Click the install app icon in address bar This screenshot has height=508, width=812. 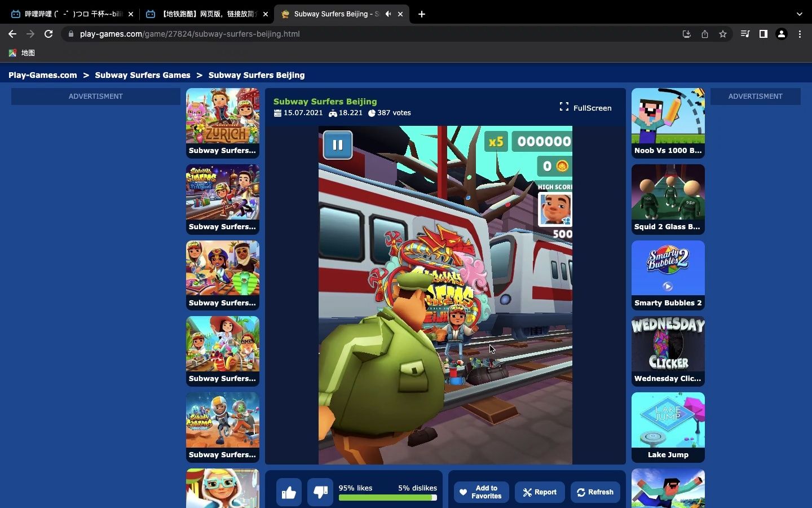click(687, 34)
